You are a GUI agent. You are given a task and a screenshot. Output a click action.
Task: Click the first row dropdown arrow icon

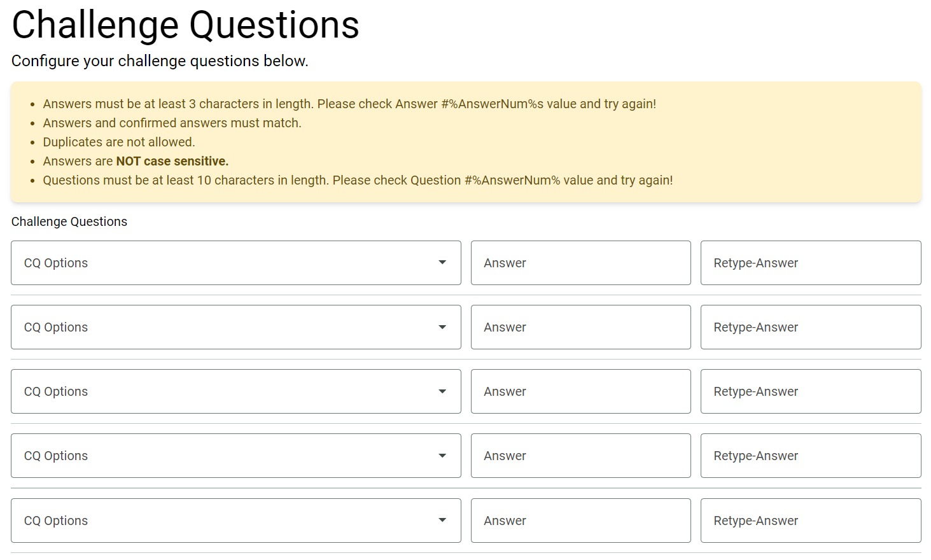442,263
